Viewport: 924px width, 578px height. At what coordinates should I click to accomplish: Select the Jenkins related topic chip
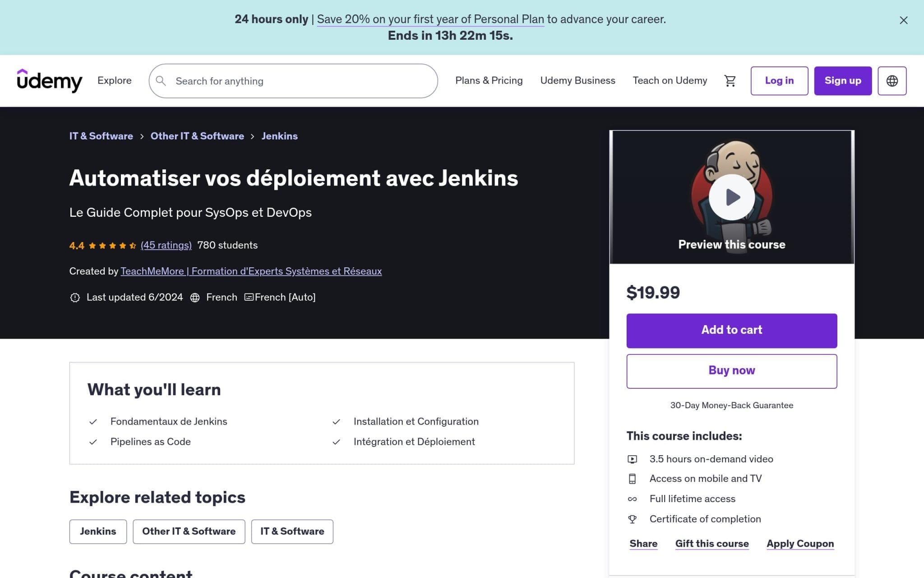98,531
